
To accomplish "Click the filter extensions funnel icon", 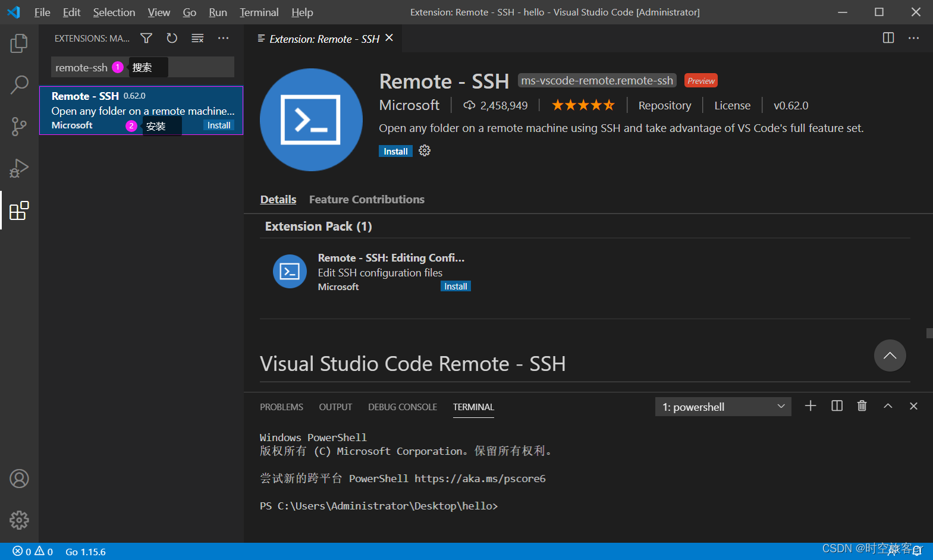I will pyautogui.click(x=146, y=39).
